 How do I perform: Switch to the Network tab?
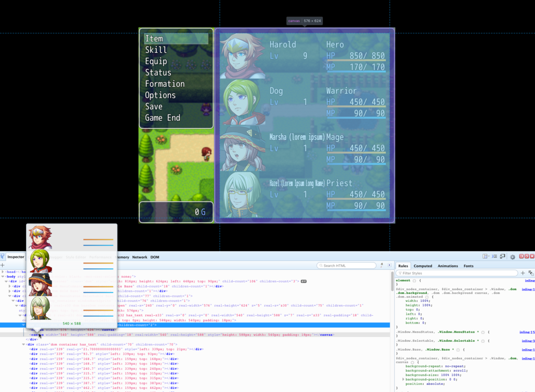pyautogui.click(x=139, y=257)
